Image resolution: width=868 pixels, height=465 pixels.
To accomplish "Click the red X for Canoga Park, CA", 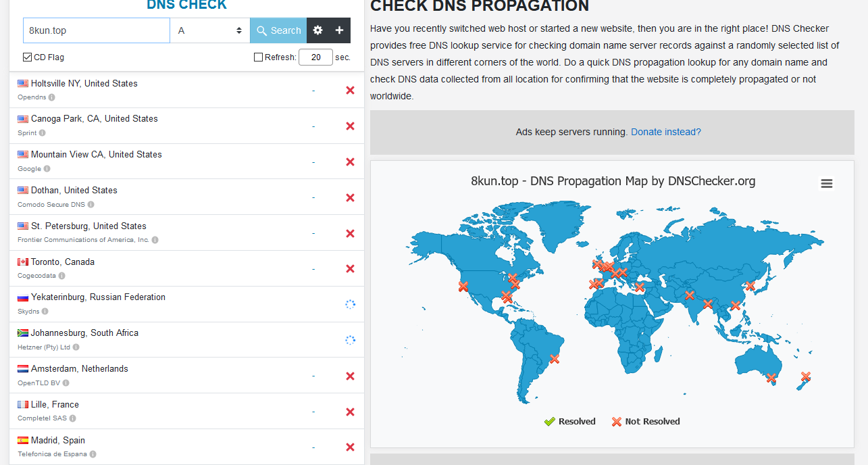I will tap(350, 126).
